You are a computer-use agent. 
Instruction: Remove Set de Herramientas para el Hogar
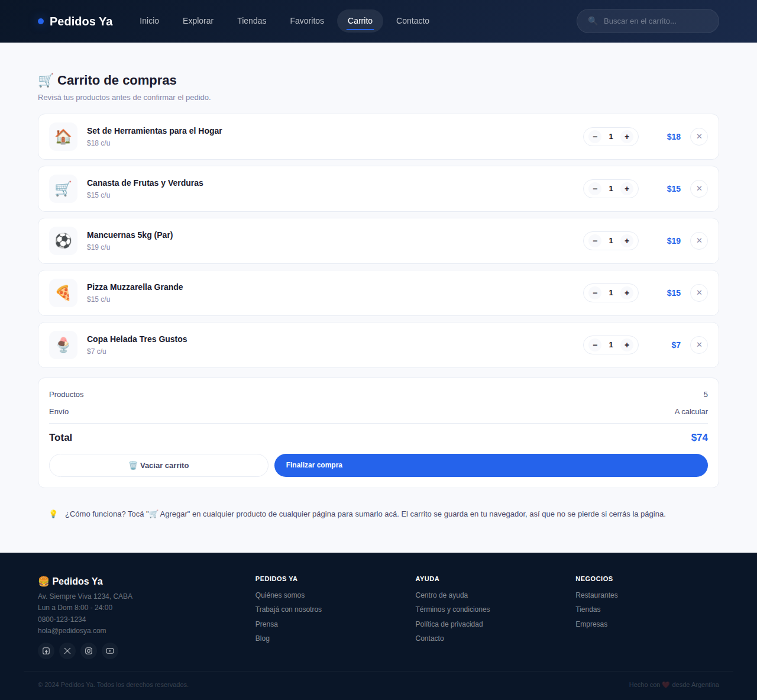coord(699,137)
